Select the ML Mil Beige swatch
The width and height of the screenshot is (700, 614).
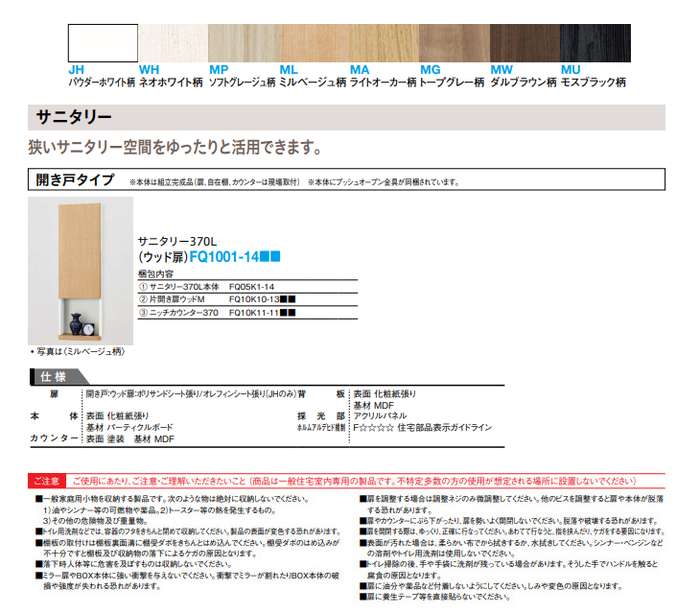pyautogui.click(x=313, y=43)
